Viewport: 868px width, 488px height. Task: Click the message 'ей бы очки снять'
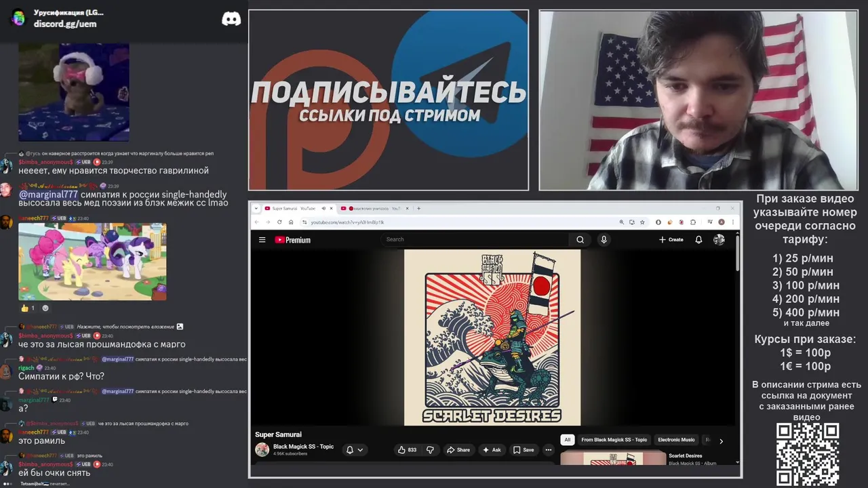[54, 472]
